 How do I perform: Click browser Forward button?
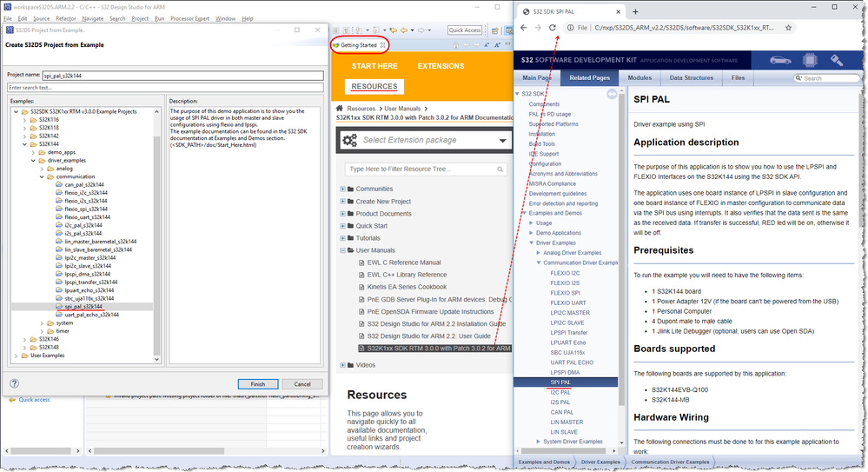pos(538,28)
